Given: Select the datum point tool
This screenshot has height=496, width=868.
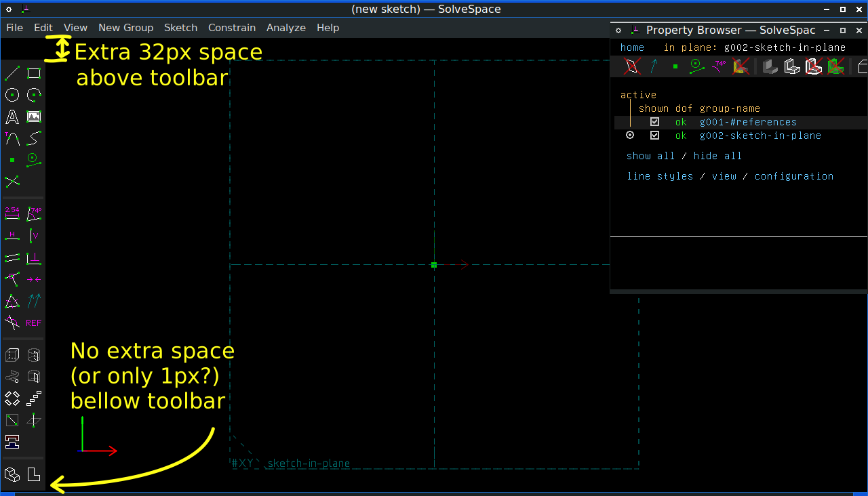Looking at the screenshot, I should click(x=12, y=159).
